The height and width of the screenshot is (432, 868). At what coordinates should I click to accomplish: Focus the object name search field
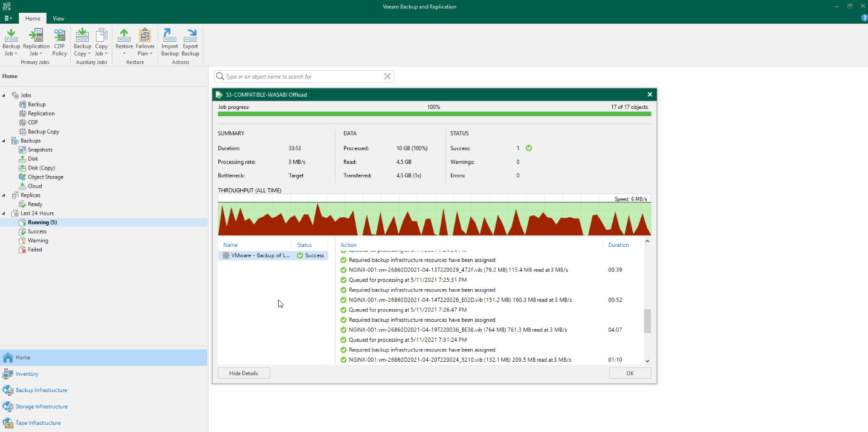pos(303,76)
